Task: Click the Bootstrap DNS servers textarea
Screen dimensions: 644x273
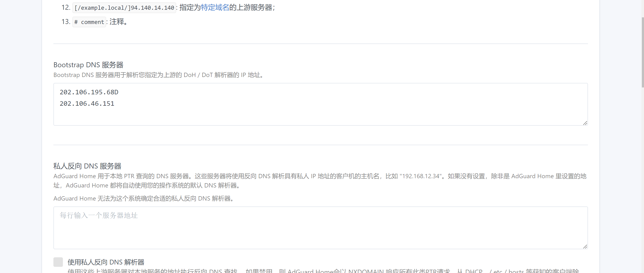Action: (x=320, y=104)
